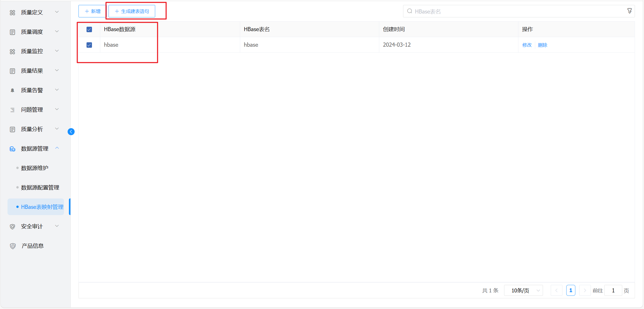Open the 10条/页 page size dropdown
The image size is (644, 309).
523,290
